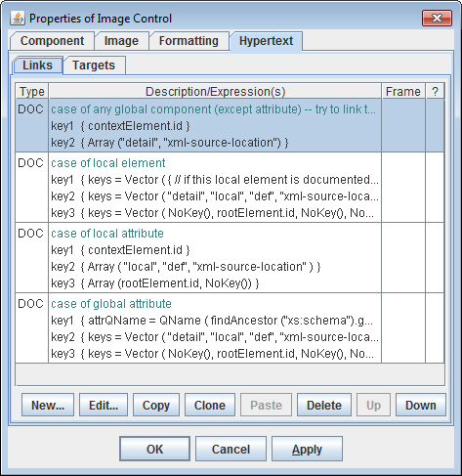Select the Links sub-tab
The height and width of the screenshot is (476, 462).
pos(37,65)
